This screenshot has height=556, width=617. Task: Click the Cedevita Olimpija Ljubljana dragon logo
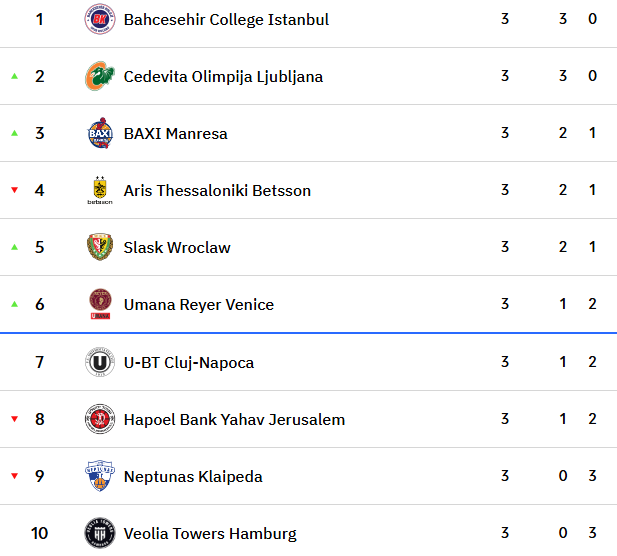pos(100,76)
